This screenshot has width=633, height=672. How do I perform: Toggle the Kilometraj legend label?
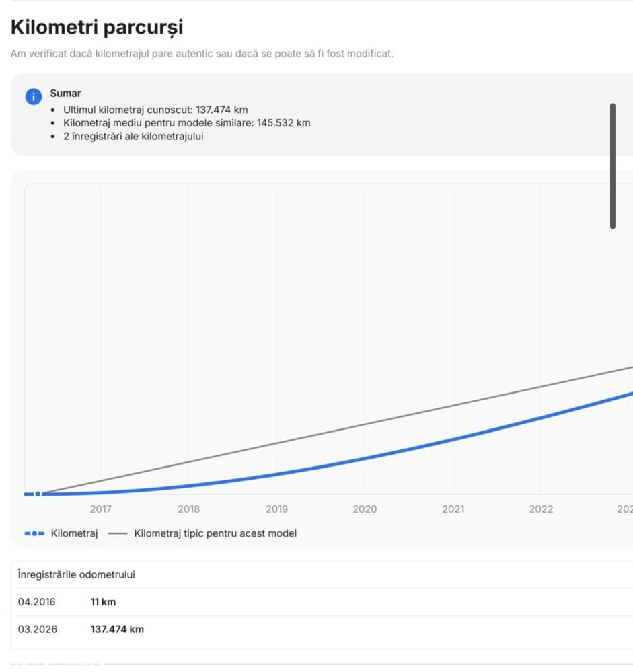pos(74,533)
